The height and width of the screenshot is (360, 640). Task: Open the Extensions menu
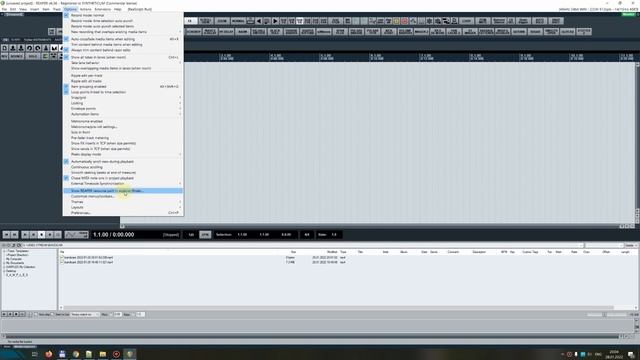tap(102, 9)
